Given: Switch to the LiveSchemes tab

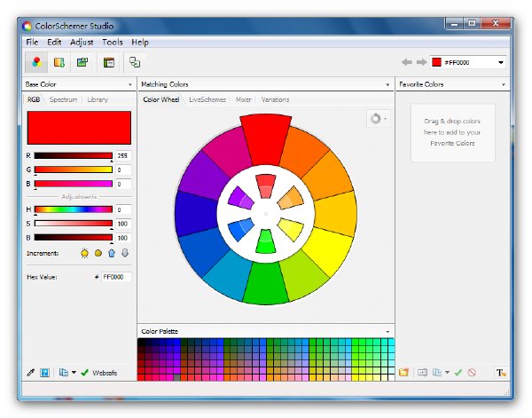Looking at the screenshot, I should [207, 99].
